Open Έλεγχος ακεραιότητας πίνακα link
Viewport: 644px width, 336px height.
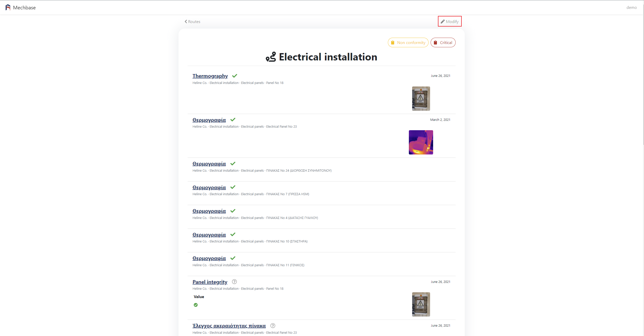tap(229, 326)
